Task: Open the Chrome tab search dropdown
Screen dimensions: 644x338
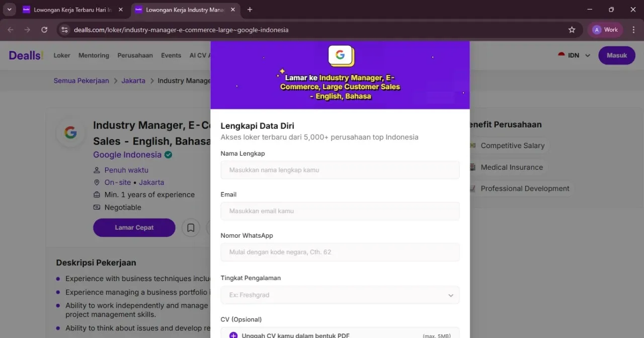Action: click(x=9, y=10)
